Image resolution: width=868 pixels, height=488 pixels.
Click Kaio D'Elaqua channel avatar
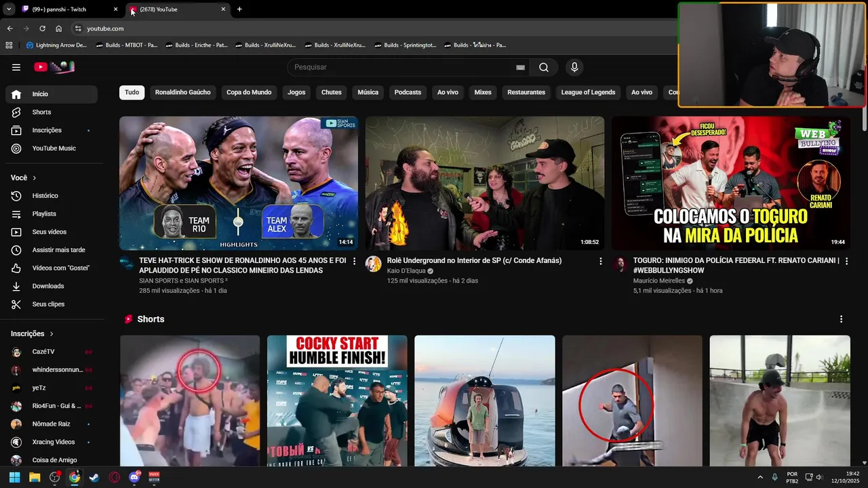(373, 264)
